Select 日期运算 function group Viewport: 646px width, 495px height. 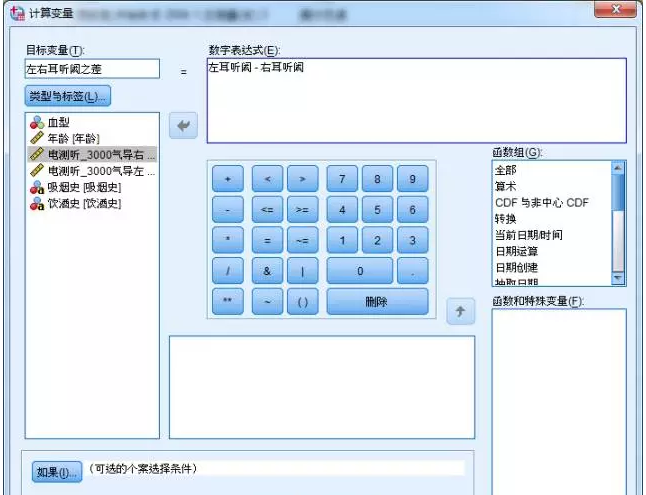[x=516, y=251]
